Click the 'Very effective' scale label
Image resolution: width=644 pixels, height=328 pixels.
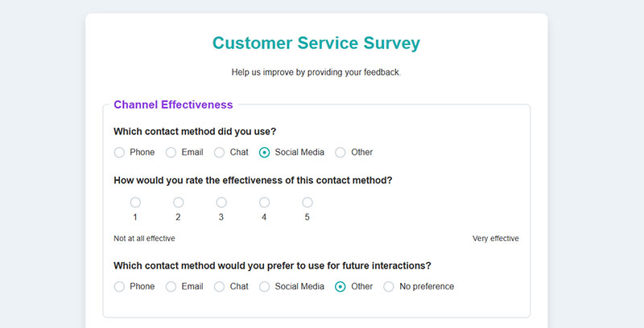pos(495,239)
